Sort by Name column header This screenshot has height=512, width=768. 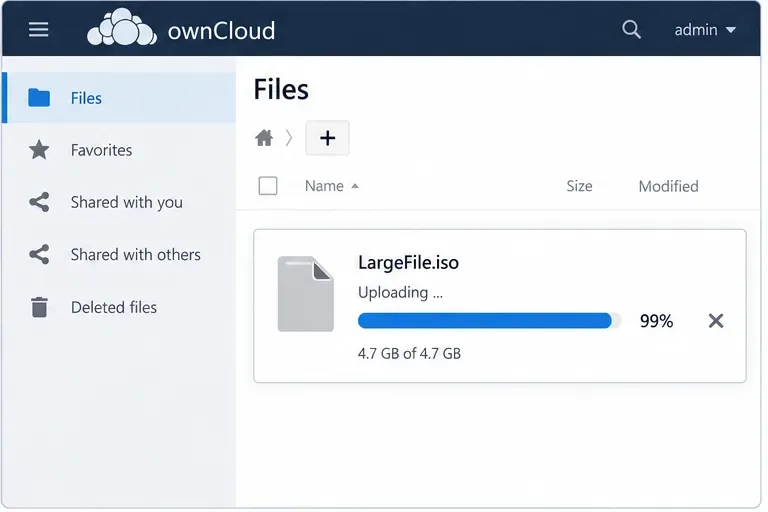tap(324, 186)
